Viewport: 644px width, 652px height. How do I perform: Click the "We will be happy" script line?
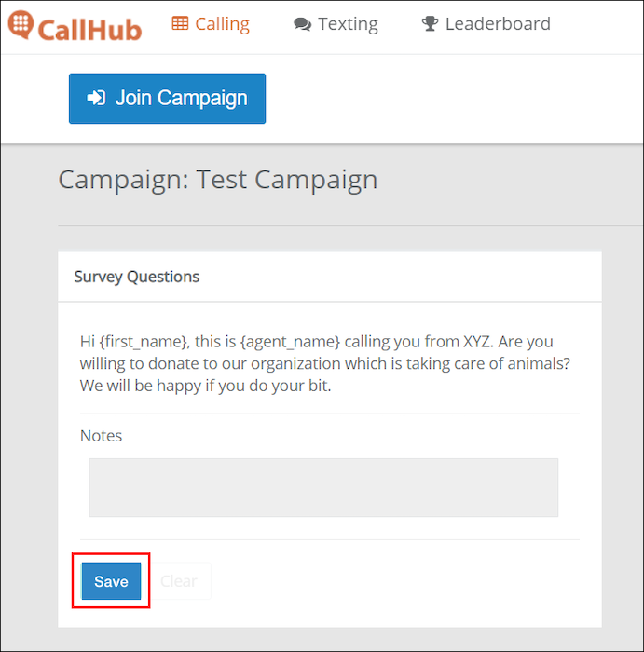tap(206, 386)
